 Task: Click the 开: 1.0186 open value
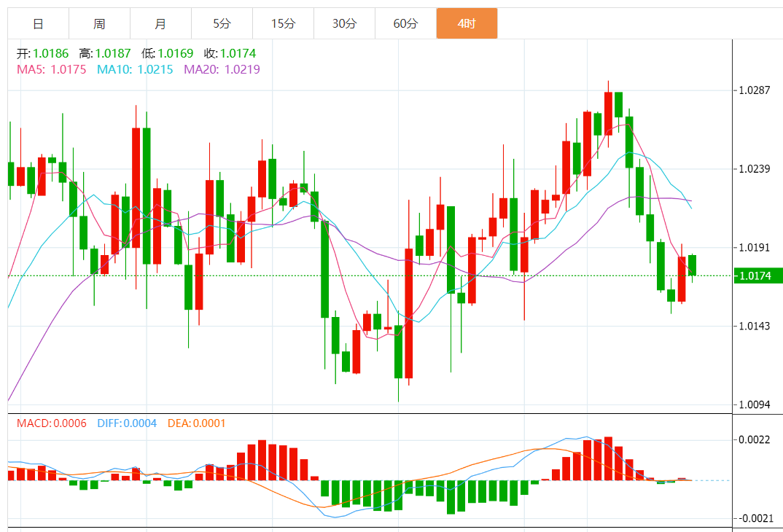click(x=42, y=53)
